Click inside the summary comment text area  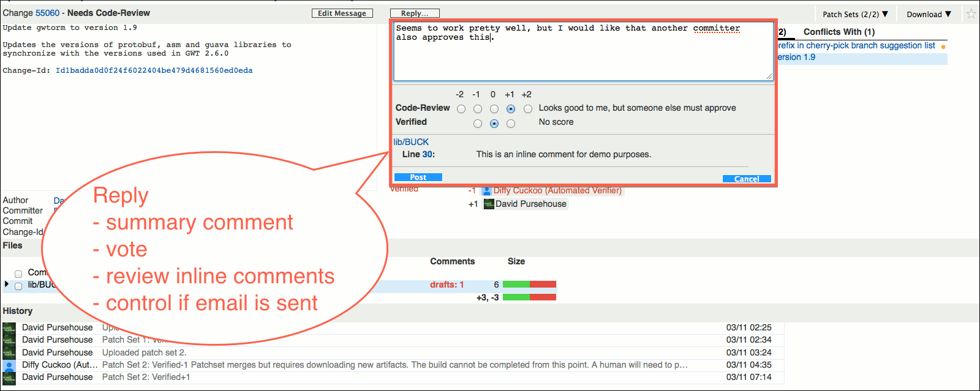(582, 55)
